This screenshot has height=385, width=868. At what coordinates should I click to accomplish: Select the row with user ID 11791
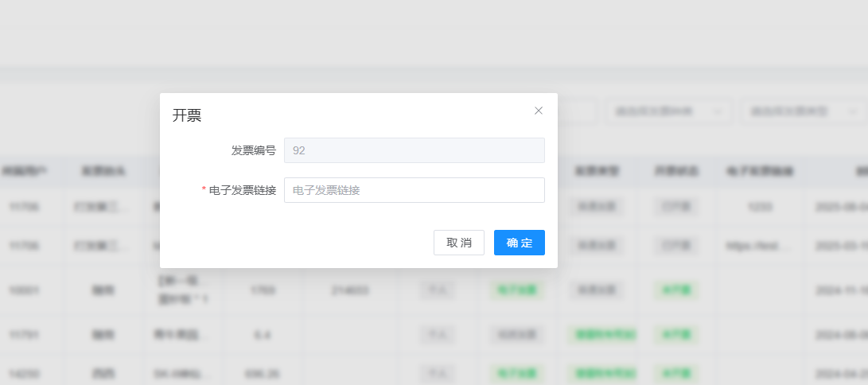pos(24,335)
